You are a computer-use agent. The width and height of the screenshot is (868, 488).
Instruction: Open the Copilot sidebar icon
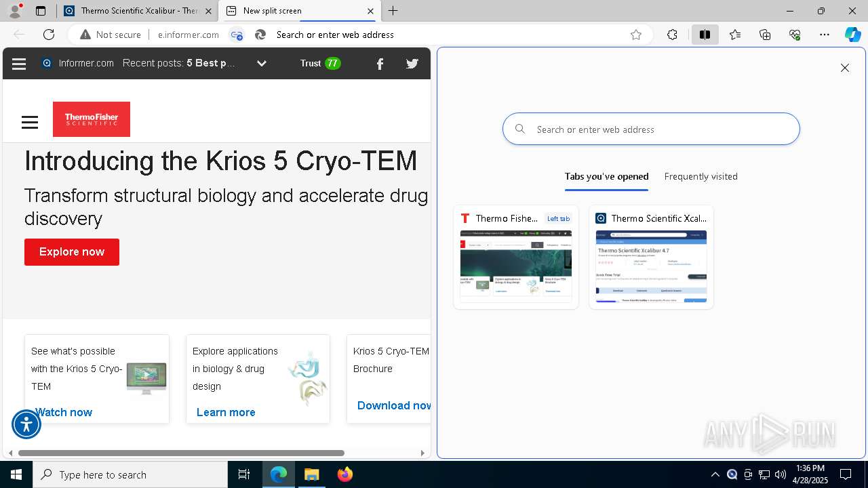click(x=852, y=35)
